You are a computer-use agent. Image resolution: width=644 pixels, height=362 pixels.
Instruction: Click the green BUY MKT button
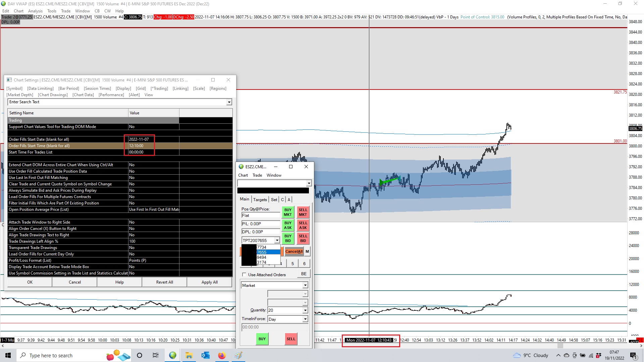[x=288, y=212]
